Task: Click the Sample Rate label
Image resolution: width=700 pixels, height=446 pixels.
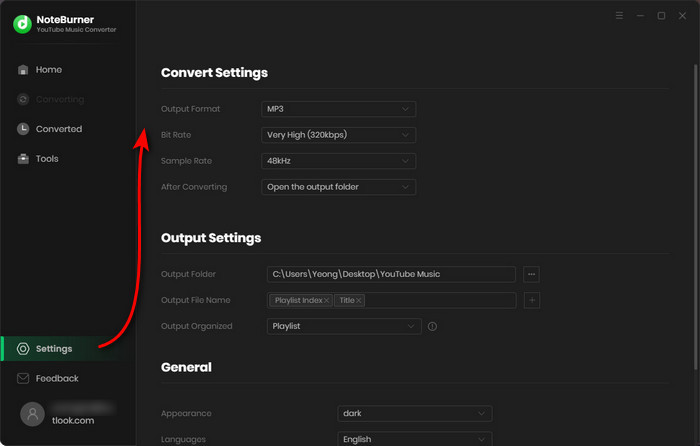Action: 186,161
